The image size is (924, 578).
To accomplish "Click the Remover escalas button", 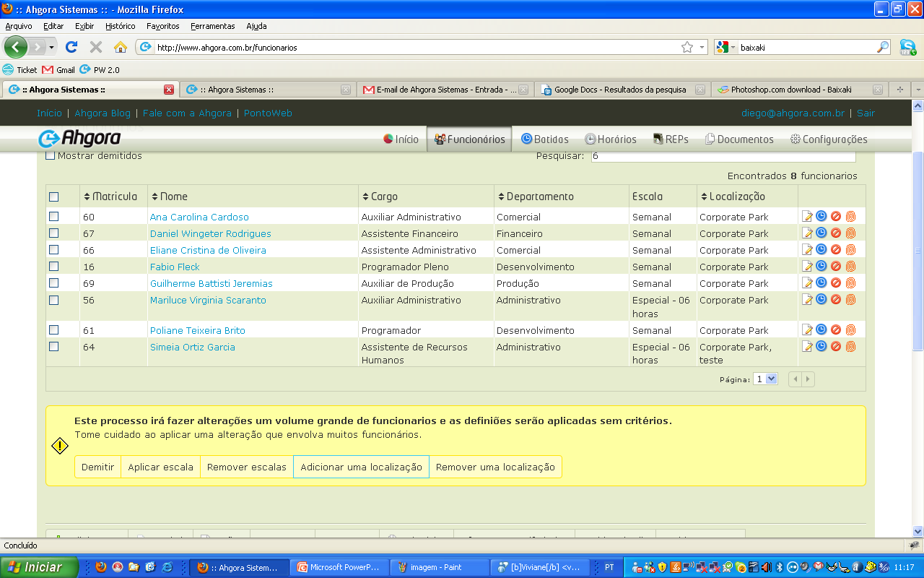I will click(x=247, y=467).
